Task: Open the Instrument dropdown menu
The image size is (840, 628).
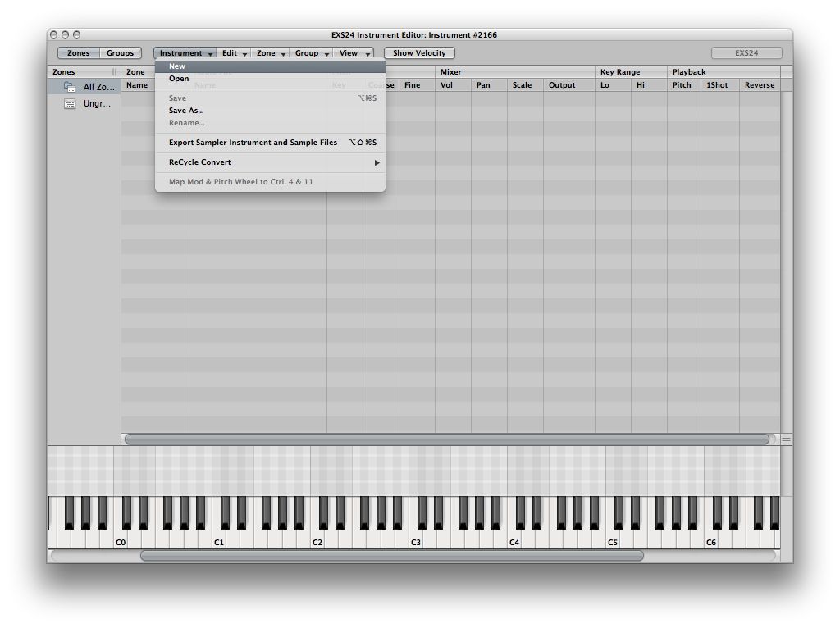Action: tap(185, 53)
